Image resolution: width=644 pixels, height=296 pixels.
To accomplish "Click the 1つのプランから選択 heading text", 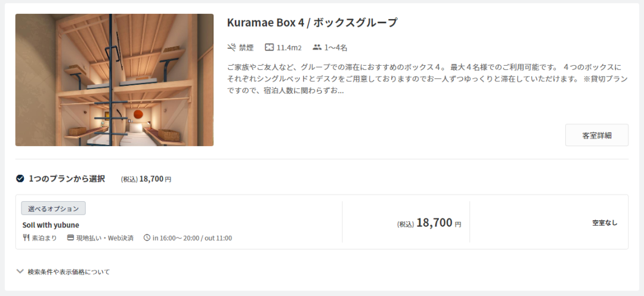I will [x=67, y=178].
